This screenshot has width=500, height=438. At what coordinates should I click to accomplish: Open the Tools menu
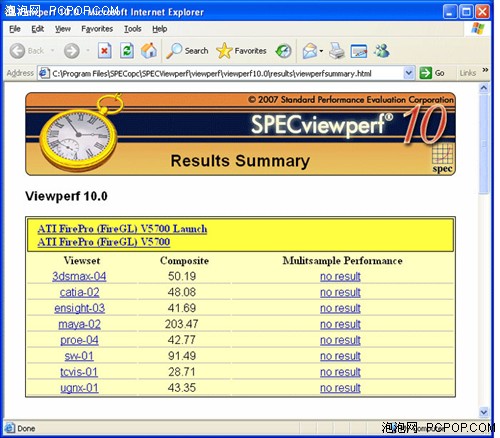point(133,29)
